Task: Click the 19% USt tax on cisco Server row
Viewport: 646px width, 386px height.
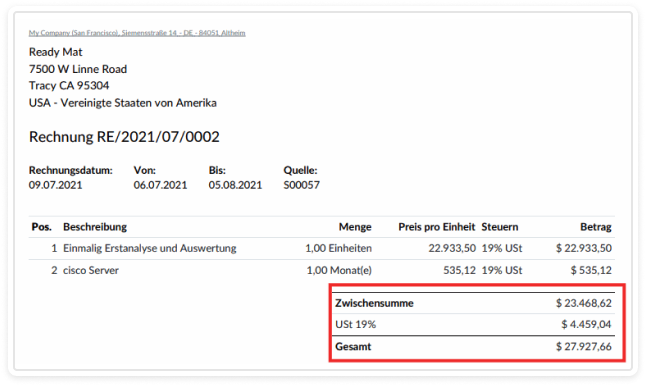Action: [x=502, y=271]
